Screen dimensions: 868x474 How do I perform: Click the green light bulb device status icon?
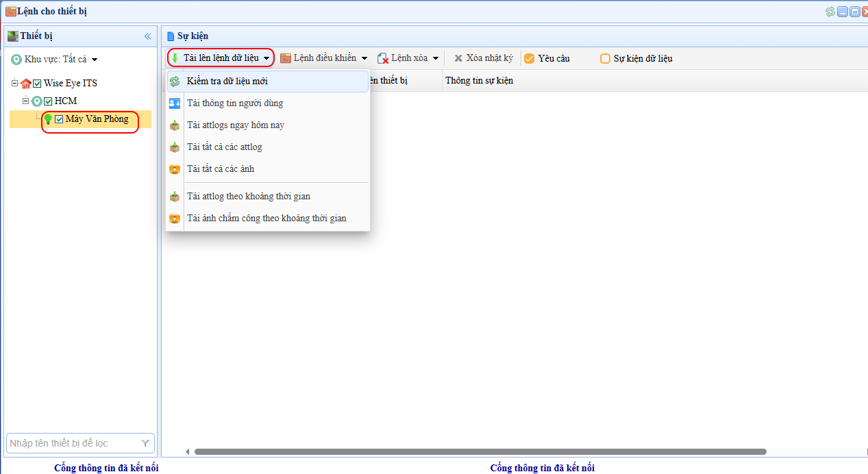pos(48,120)
